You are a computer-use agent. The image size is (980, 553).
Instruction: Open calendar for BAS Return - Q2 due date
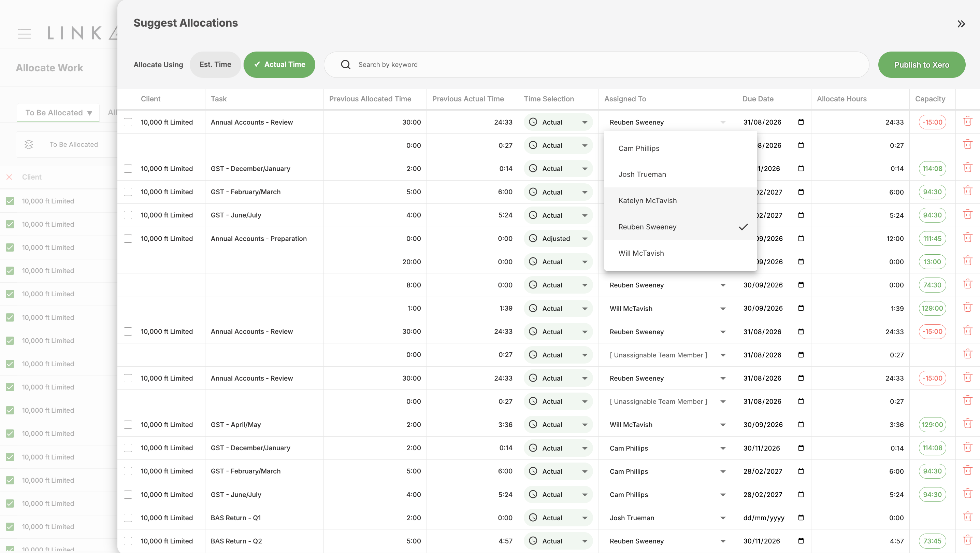(x=801, y=541)
